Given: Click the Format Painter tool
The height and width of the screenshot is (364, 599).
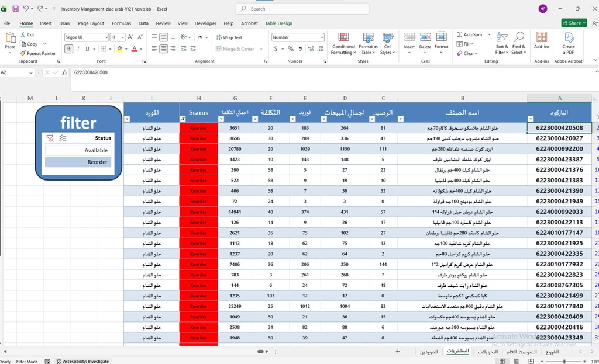Looking at the screenshot, I should (x=37, y=53).
